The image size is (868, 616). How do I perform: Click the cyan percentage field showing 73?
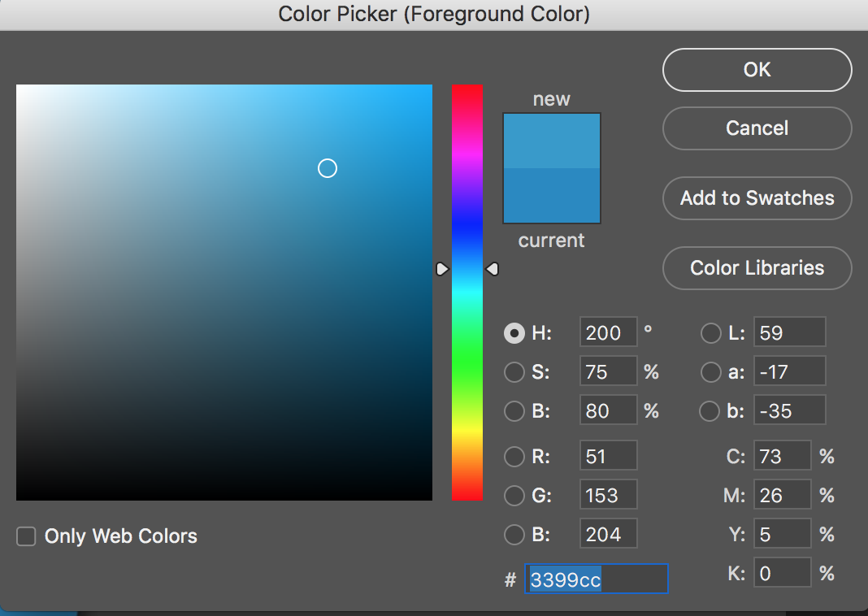pos(782,457)
